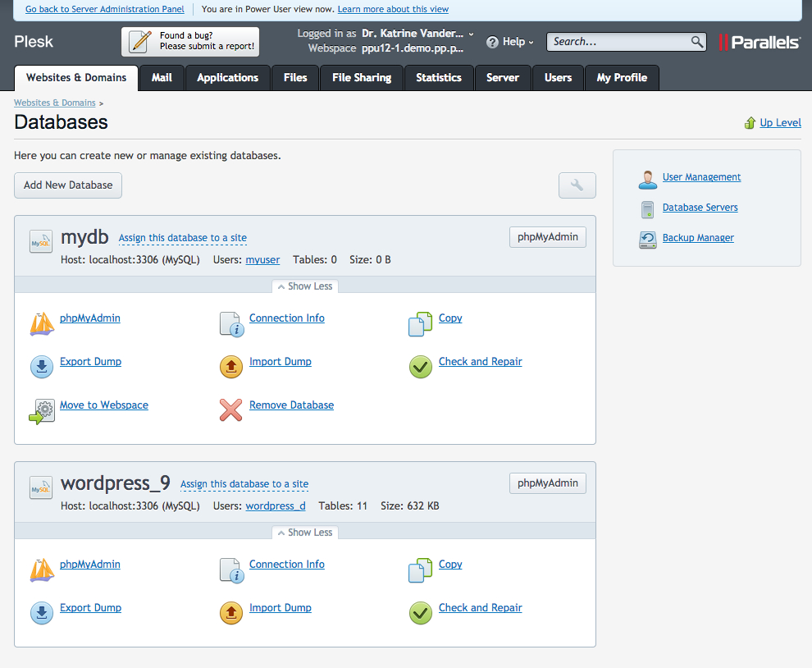The width and height of the screenshot is (812, 668).
Task: Click Go back to Server Administration Panel link
Action: [x=105, y=9]
